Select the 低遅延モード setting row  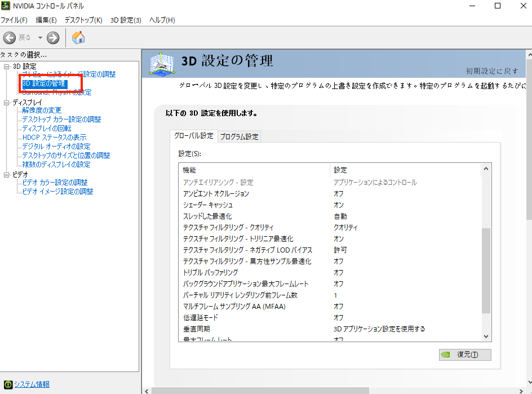point(330,318)
